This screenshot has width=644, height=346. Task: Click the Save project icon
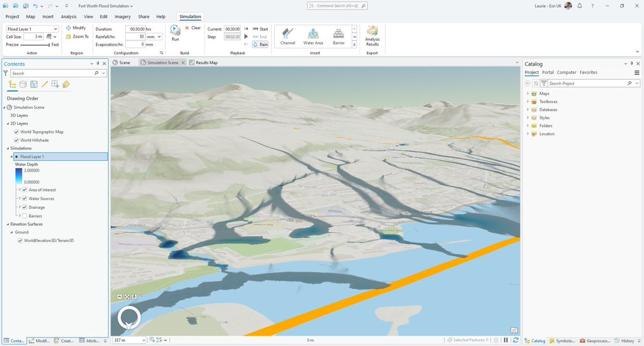tap(25, 6)
